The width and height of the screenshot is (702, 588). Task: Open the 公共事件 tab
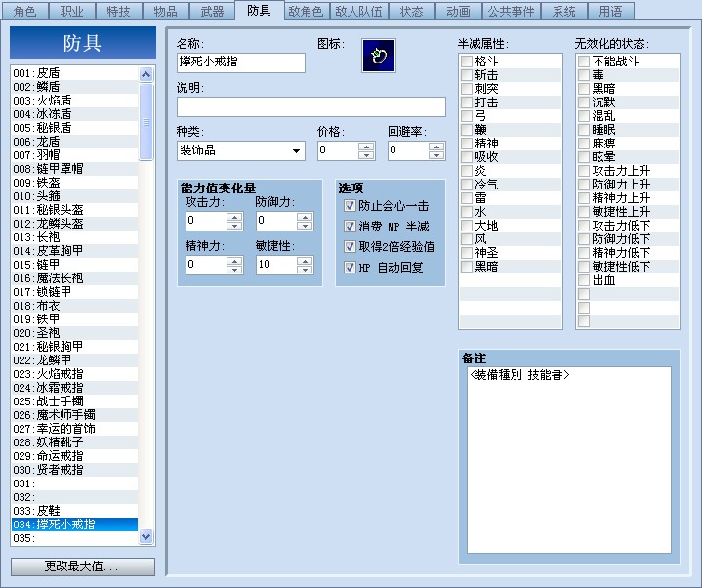click(x=511, y=11)
